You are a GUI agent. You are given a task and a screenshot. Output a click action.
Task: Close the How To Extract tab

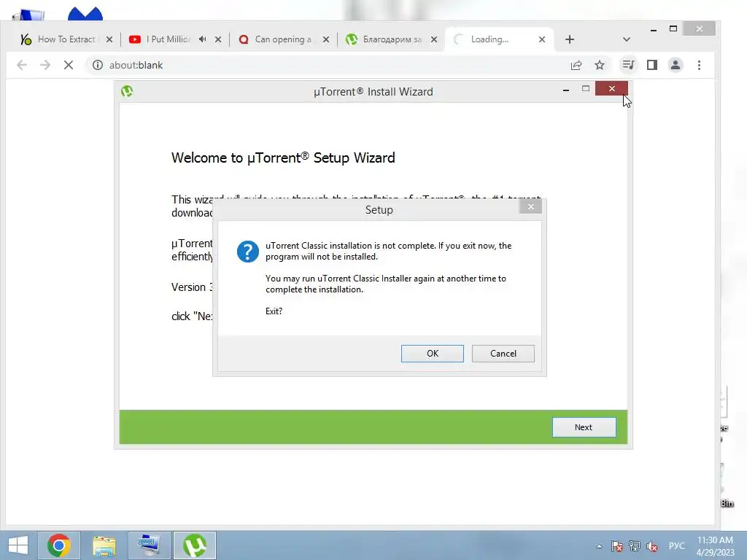(x=109, y=39)
